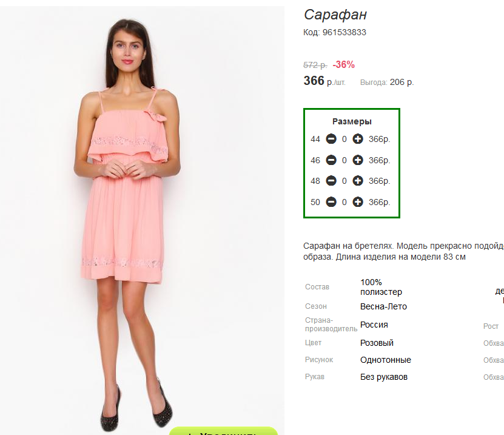Increase quantity for size 44

tap(357, 139)
